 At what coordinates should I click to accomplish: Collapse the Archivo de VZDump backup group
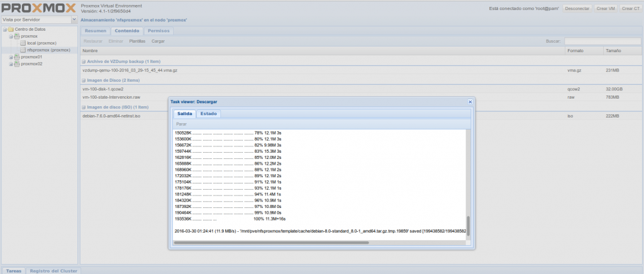[x=84, y=62]
